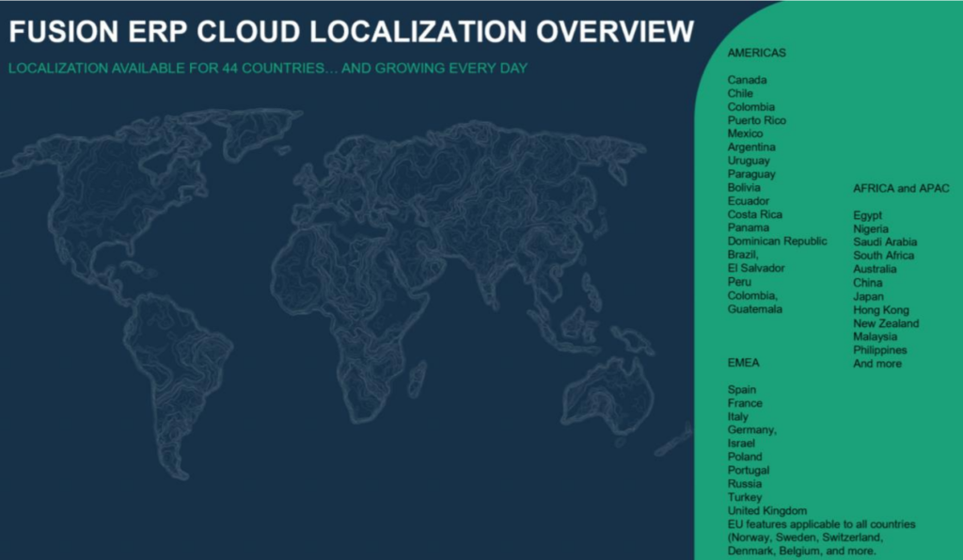Select El Salvador in the list
The height and width of the screenshot is (560, 963).
[x=756, y=269]
